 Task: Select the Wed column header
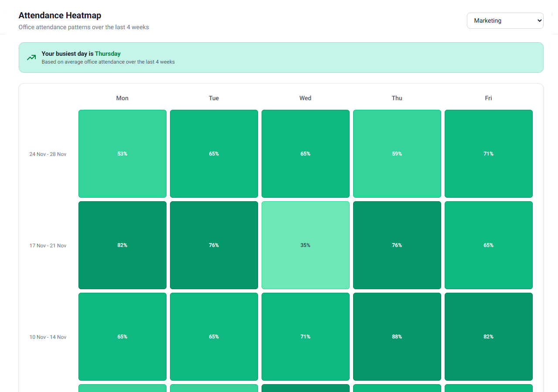(305, 98)
